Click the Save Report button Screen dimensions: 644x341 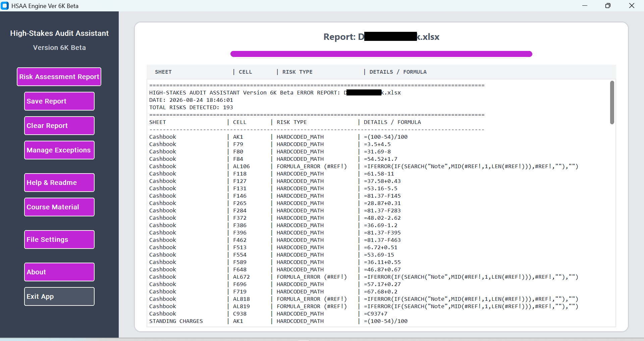(59, 101)
